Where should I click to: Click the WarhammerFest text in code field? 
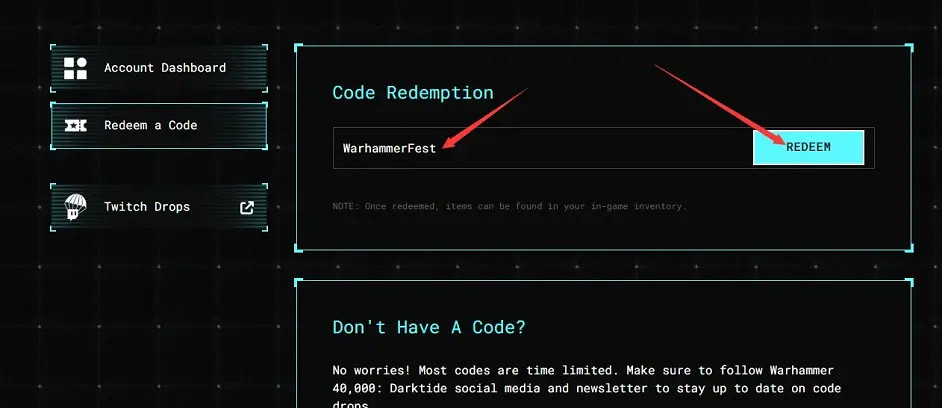(x=389, y=148)
